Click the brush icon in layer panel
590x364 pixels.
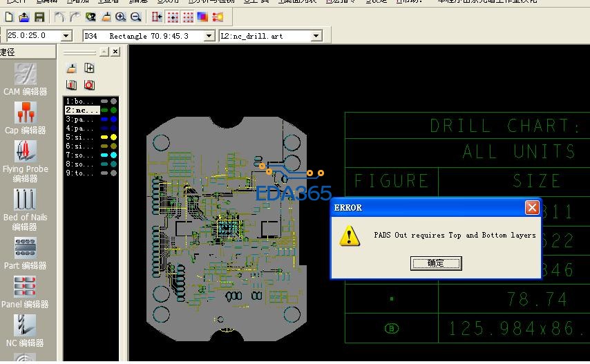[x=71, y=68]
